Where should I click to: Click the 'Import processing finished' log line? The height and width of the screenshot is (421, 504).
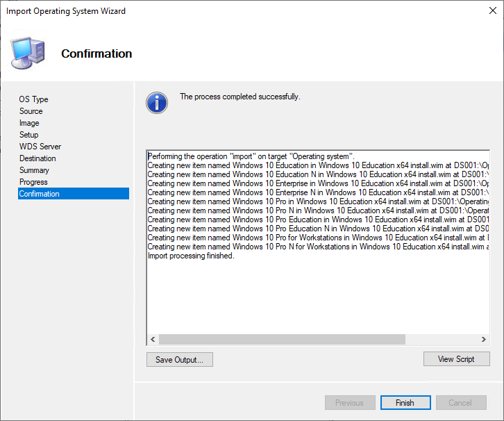tap(191, 256)
